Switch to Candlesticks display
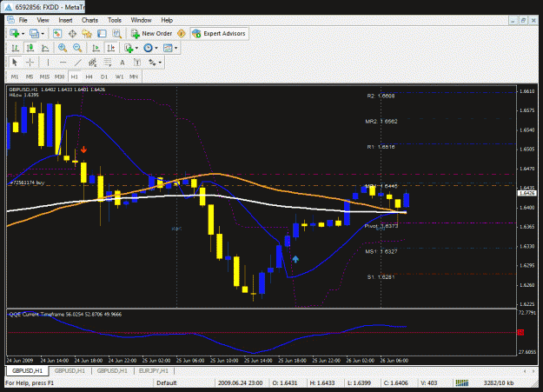The width and height of the screenshot is (543, 392). pos(30,48)
